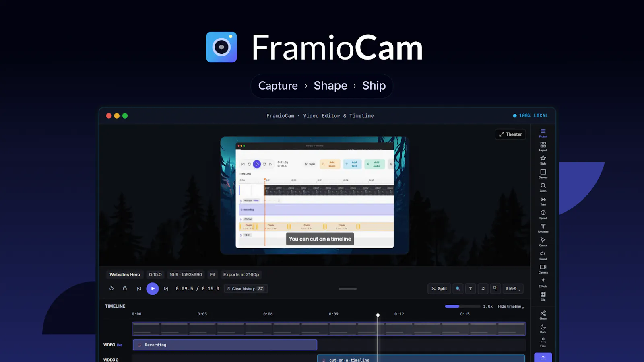Click the purple export upload button
Image resolution: width=644 pixels, height=362 pixels.
pyautogui.click(x=543, y=358)
